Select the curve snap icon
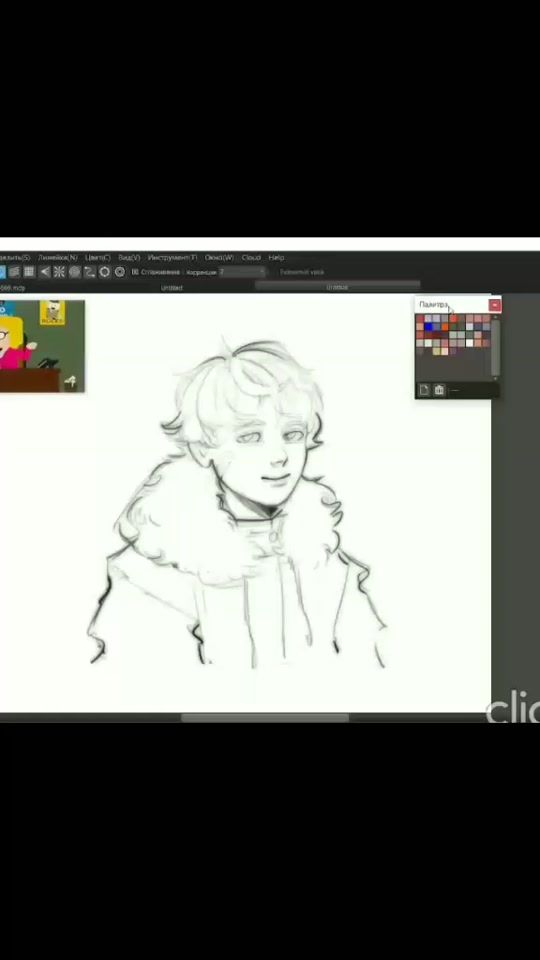540x960 pixels. pos(89,272)
